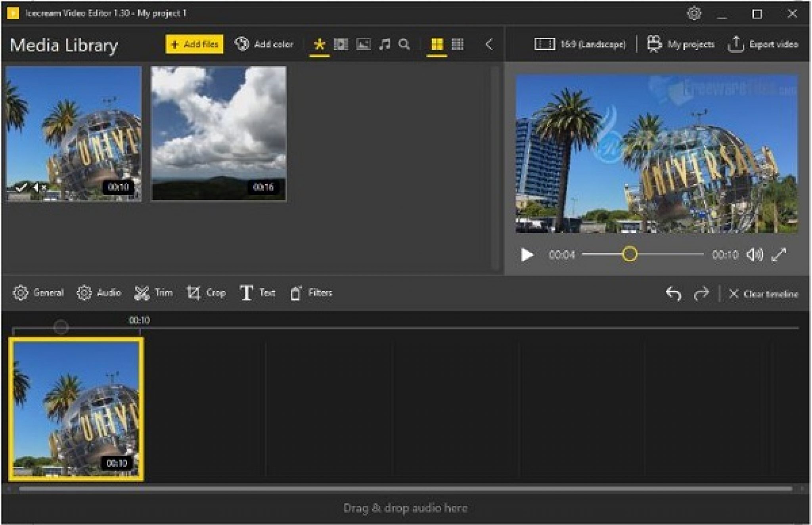The image size is (812, 525).
Task: Show only audio files filter
Action: click(x=384, y=44)
